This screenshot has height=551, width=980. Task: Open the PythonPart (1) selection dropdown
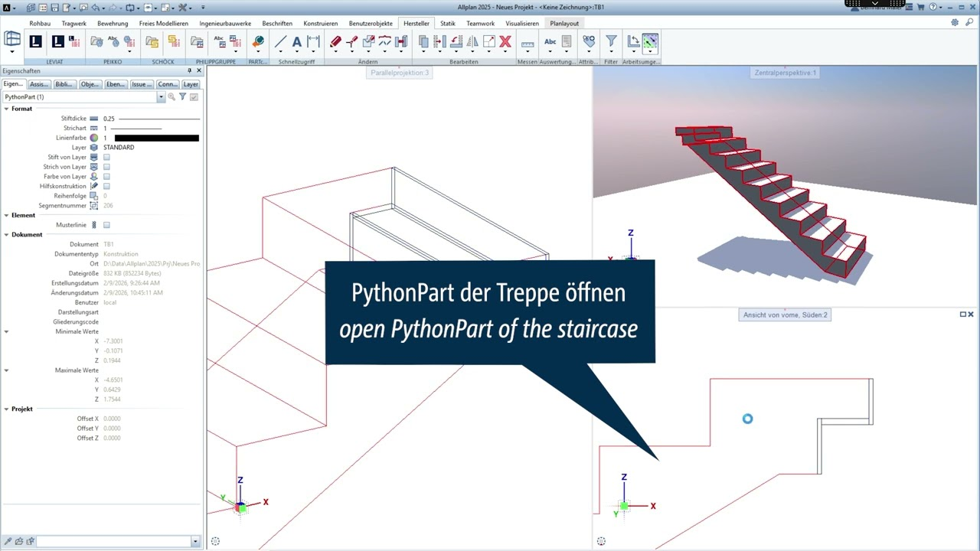[x=161, y=97]
